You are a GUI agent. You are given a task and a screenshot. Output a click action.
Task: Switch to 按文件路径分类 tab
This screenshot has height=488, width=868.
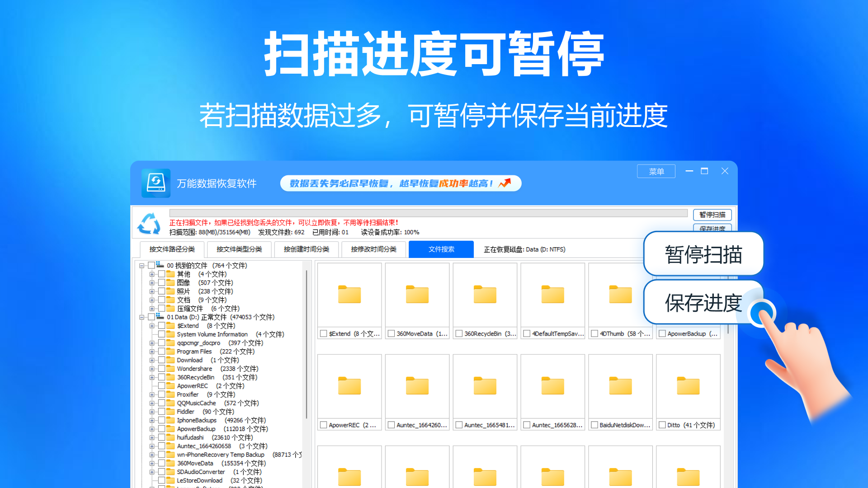pos(172,249)
